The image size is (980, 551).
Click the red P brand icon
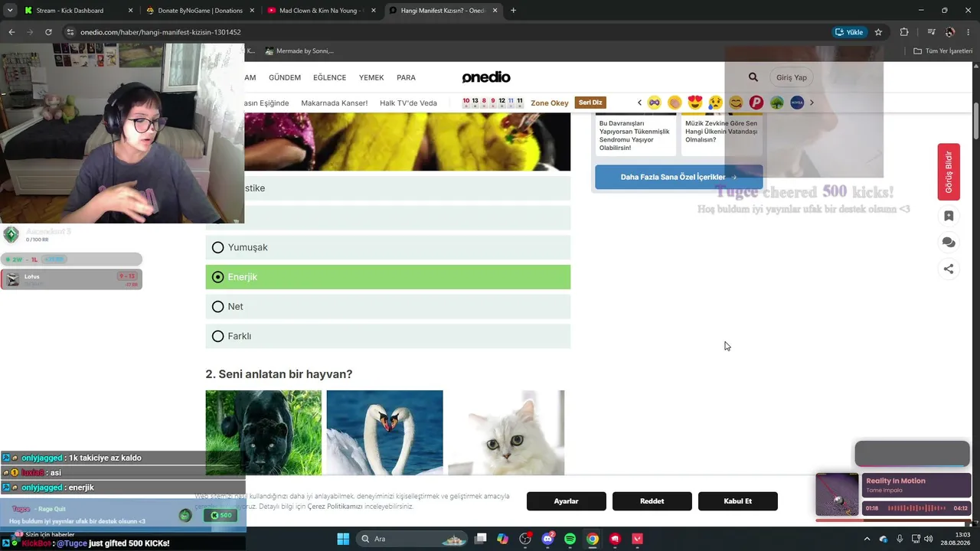pyautogui.click(x=756, y=103)
